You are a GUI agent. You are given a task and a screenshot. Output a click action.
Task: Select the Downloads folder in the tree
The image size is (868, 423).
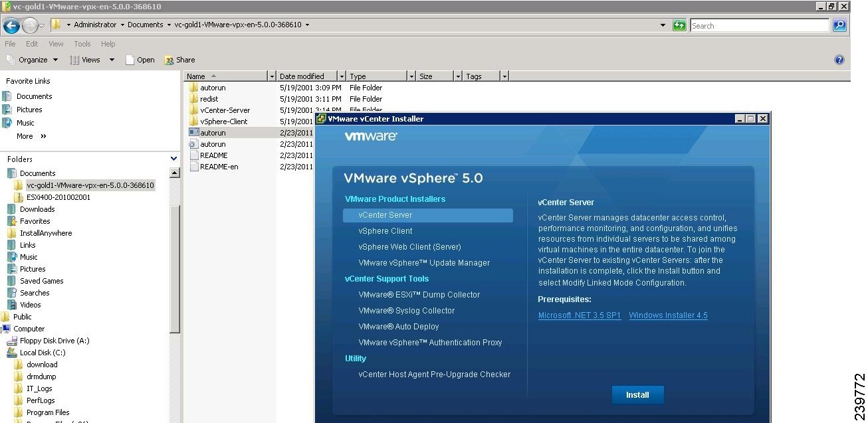tap(37, 209)
